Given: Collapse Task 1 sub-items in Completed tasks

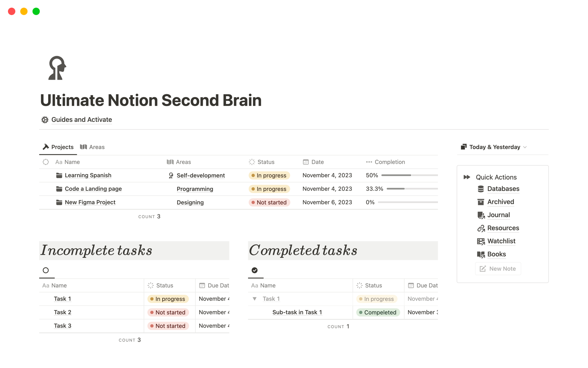Looking at the screenshot, I should pyautogui.click(x=254, y=299).
